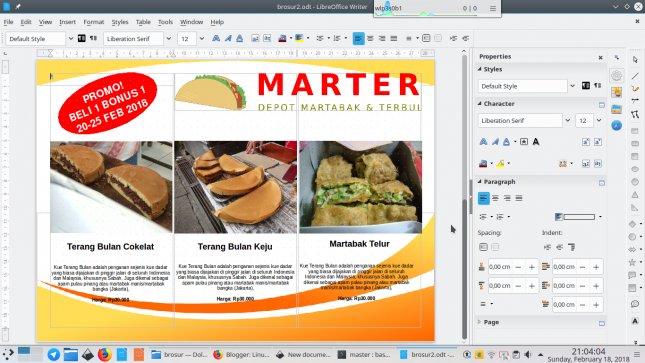Screen dimensions: 645x363
Task: Open the Table menu
Action: pyautogui.click(x=143, y=22)
